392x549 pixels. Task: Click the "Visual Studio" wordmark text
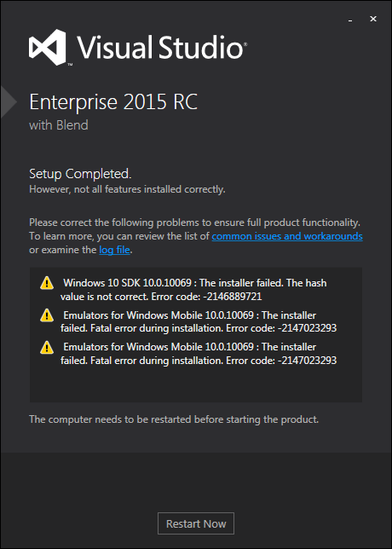162,47
